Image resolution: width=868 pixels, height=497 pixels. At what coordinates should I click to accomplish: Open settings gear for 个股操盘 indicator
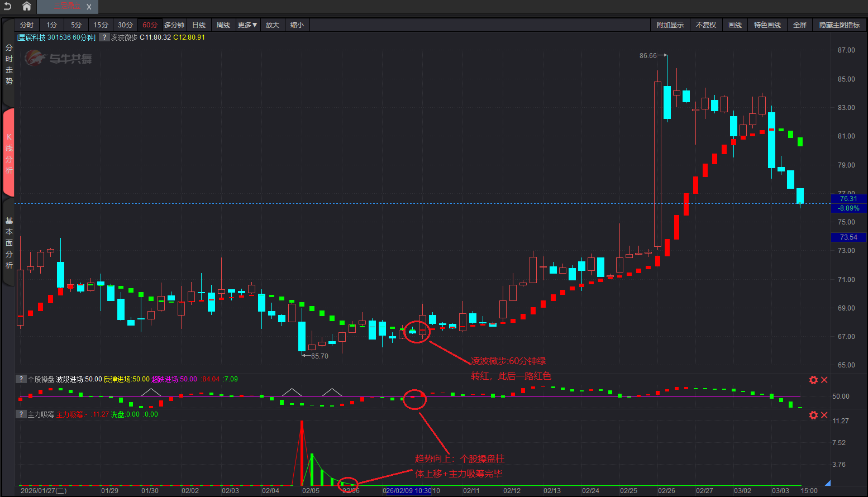(813, 380)
